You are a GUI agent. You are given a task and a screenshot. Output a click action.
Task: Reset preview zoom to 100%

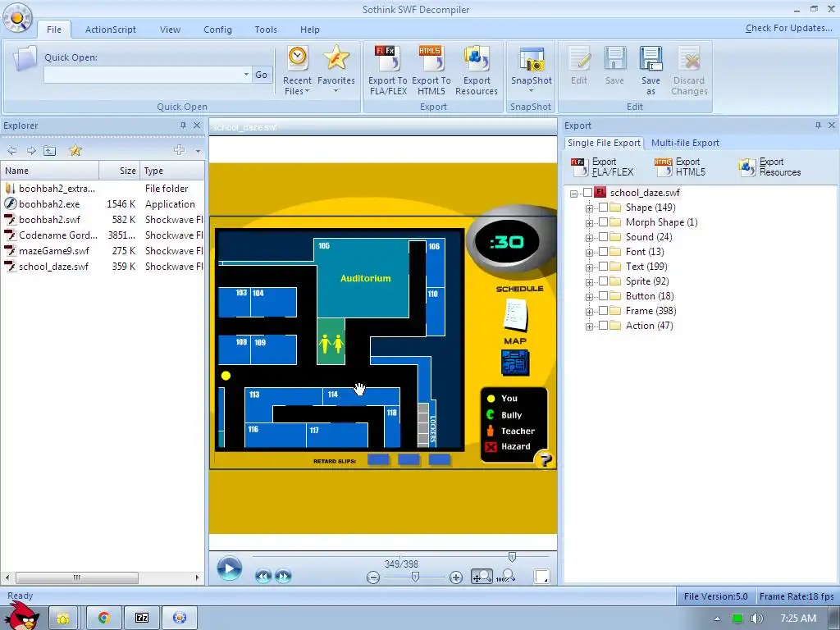tap(505, 577)
